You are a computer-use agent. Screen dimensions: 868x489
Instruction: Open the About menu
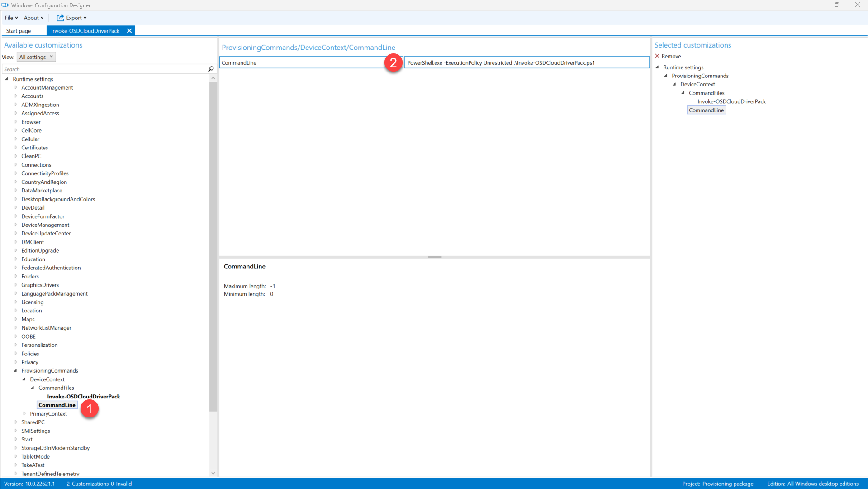tap(33, 18)
